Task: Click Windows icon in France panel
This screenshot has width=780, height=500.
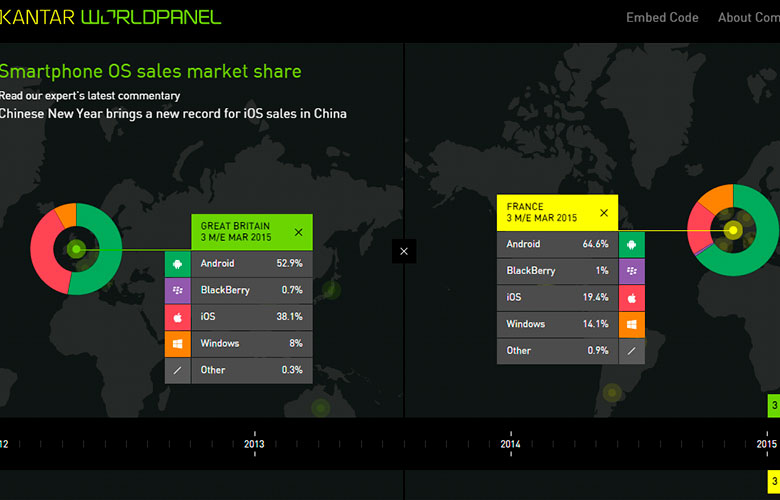Action: [632, 324]
